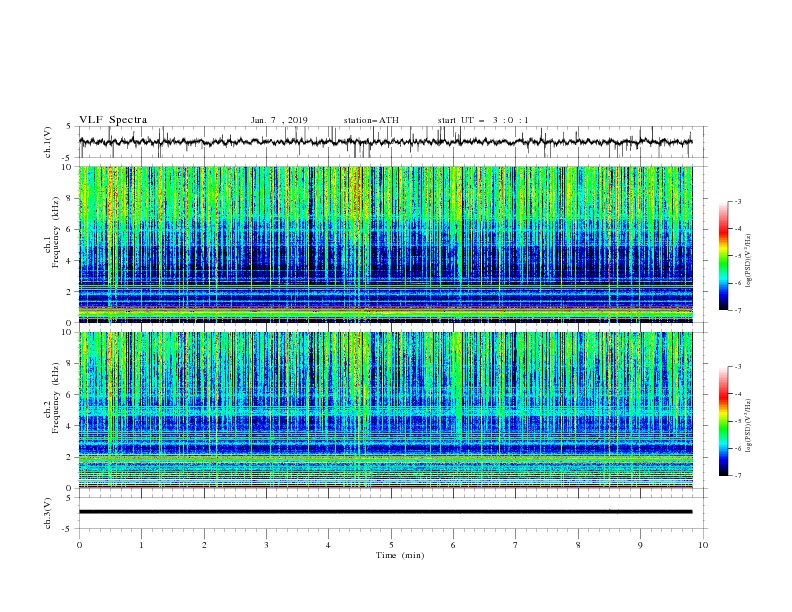This screenshot has height=612, width=792.
Task: Click the 'ch.3(V)' axis label
Action: tap(48, 513)
